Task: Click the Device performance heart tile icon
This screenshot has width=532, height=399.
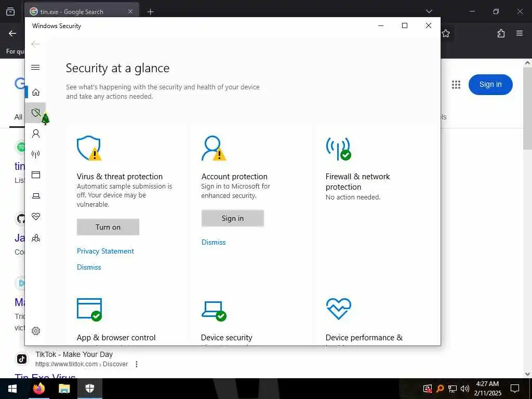Action: click(x=339, y=309)
